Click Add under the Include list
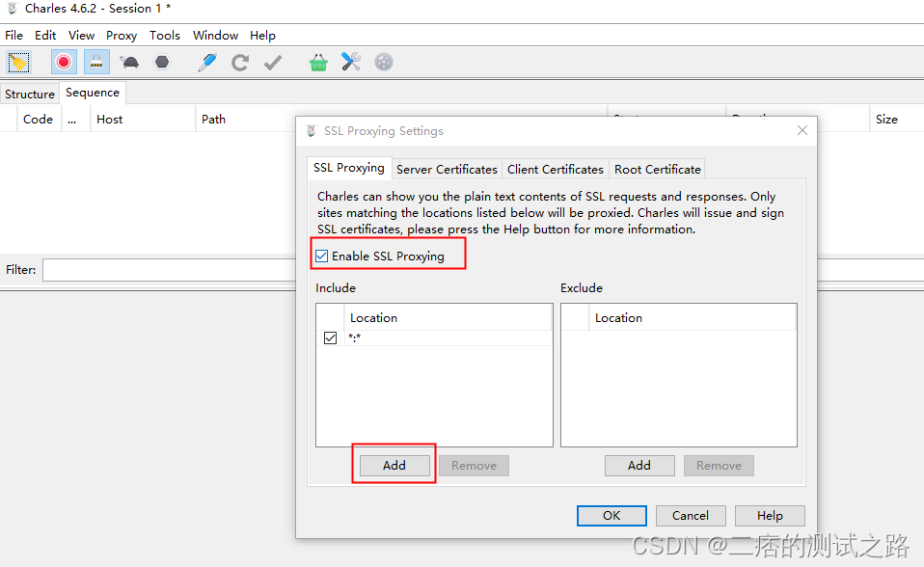Image resolution: width=924 pixels, height=567 pixels. tap(394, 465)
